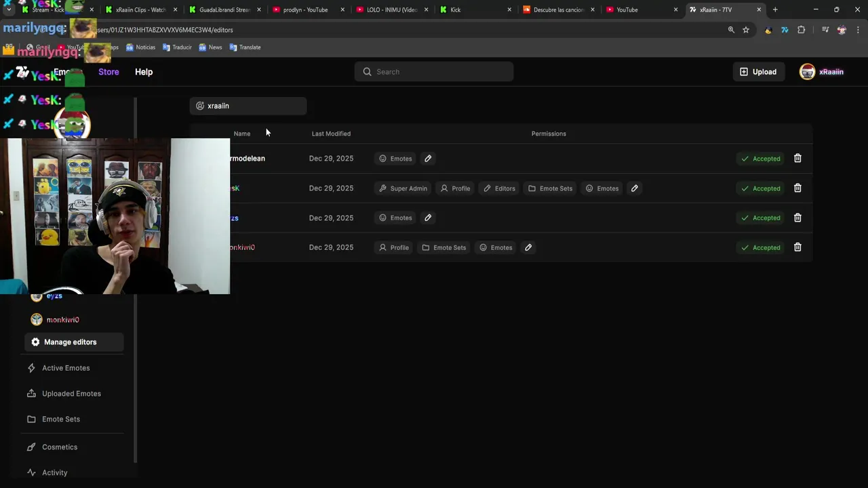Viewport: 868px width, 488px height.
Task: Delete the YesK Super Admin editor row
Action: click(797, 188)
